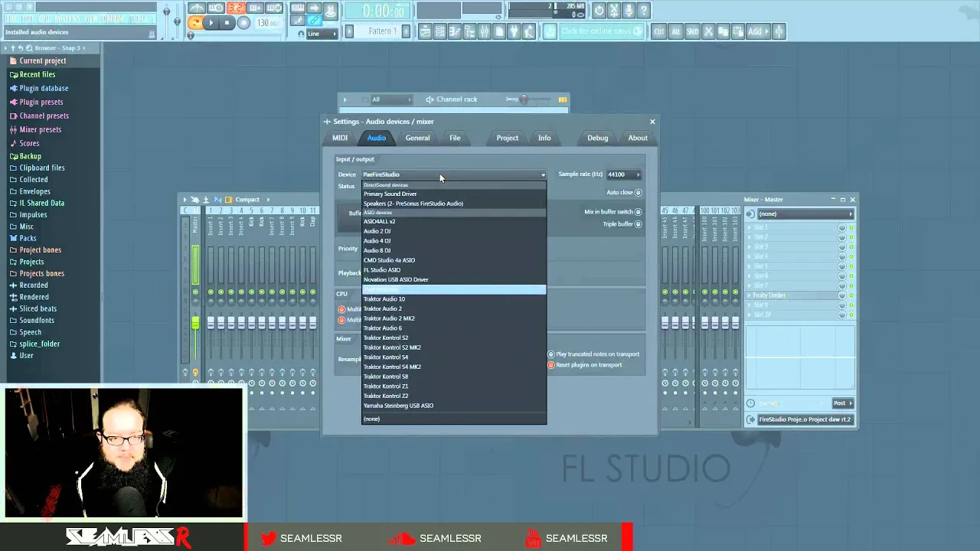Toggle the metronome icon in the transport
The image size is (980, 551).
click(197, 8)
